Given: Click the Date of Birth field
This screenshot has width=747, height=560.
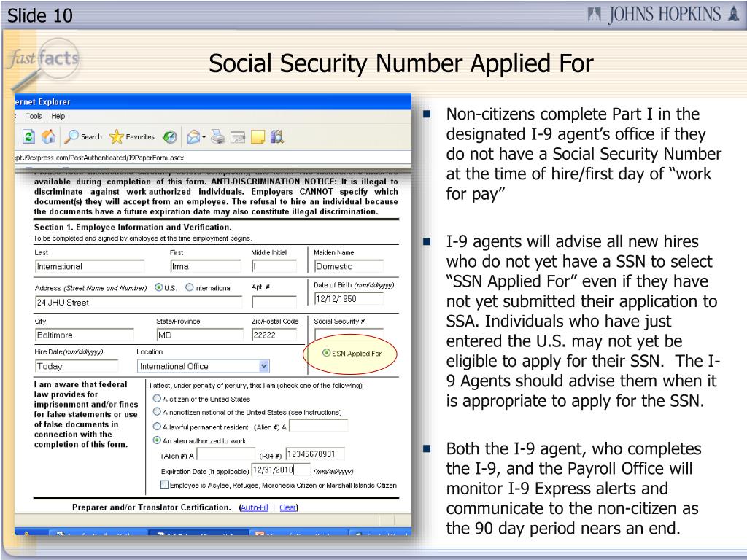Looking at the screenshot, I should [349, 298].
